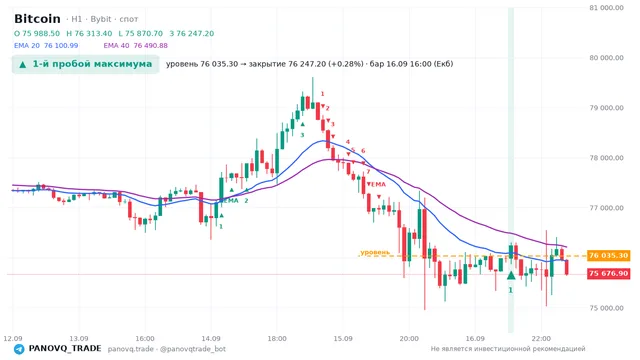Click the 18:00 time axis label
This screenshot has width=640, height=360.
coord(277,339)
